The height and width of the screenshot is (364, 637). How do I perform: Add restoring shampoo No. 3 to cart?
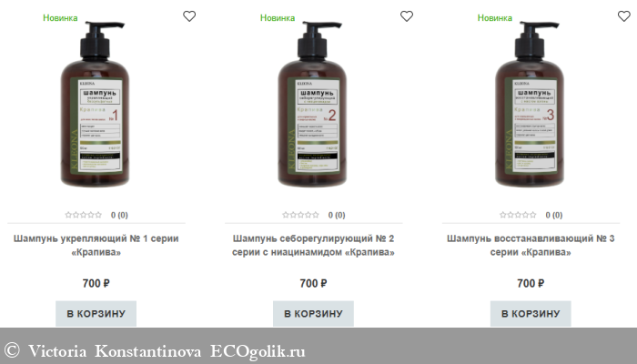(x=531, y=314)
